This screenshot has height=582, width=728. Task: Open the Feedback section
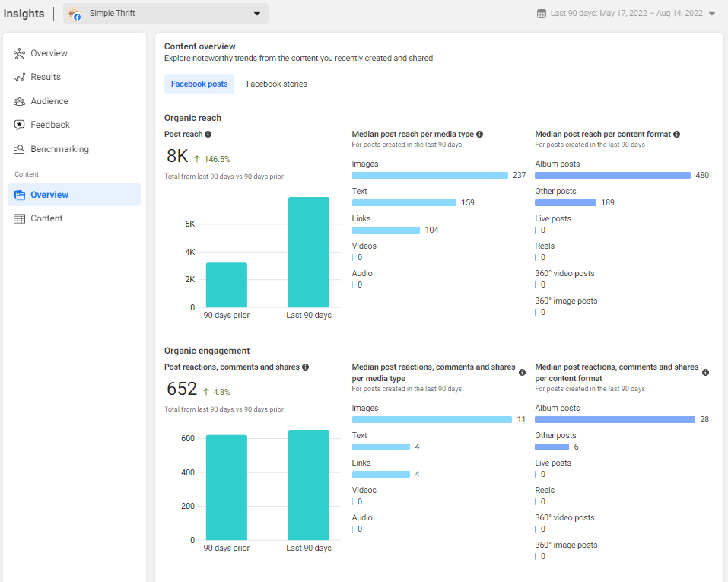point(75,125)
